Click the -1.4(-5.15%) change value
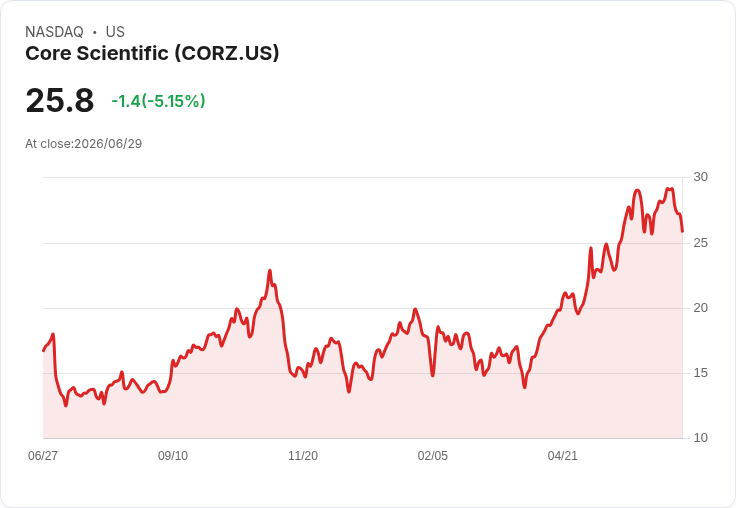Viewport: 736px width, 508px height. click(x=158, y=101)
